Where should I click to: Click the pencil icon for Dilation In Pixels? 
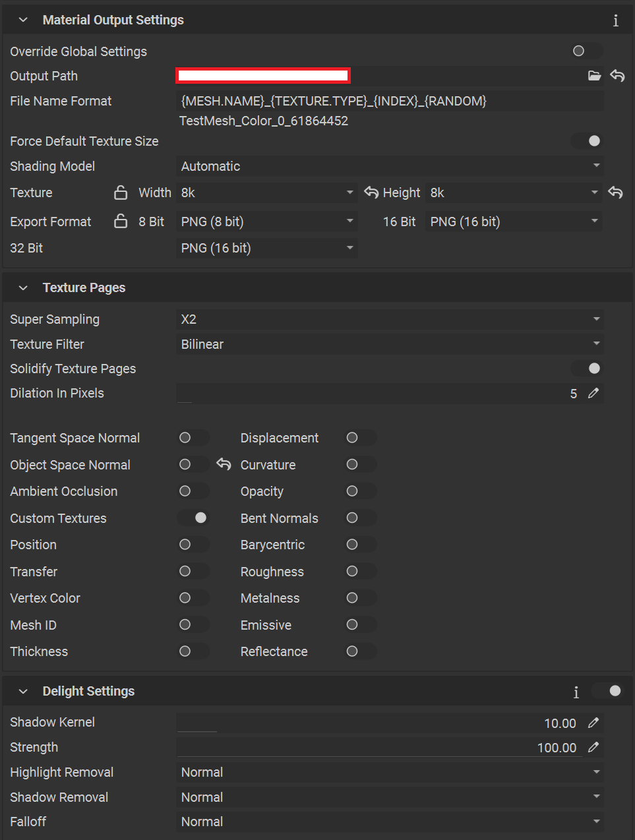593,394
